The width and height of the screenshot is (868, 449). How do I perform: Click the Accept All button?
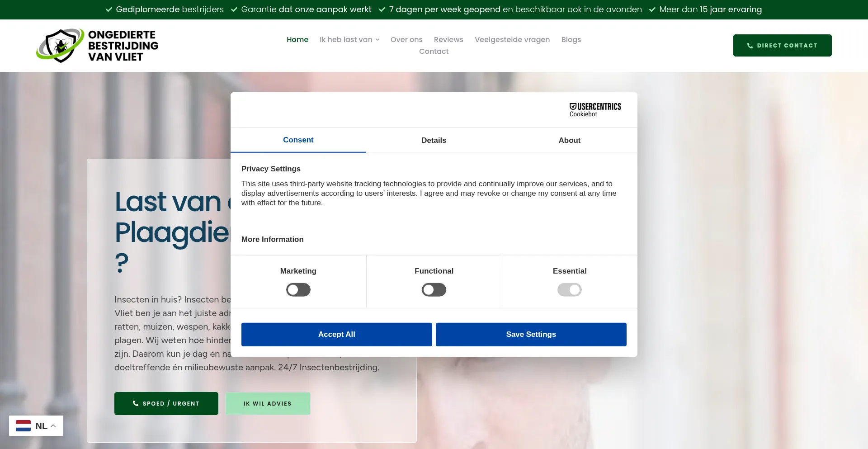click(x=336, y=334)
